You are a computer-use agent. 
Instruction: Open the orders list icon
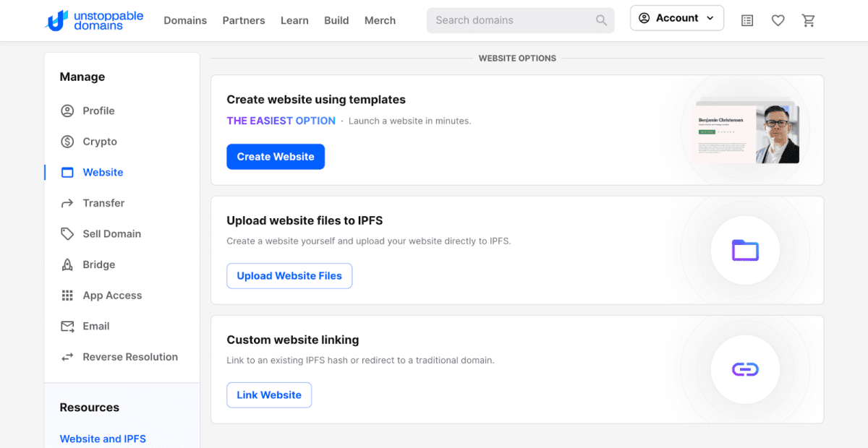pos(747,21)
